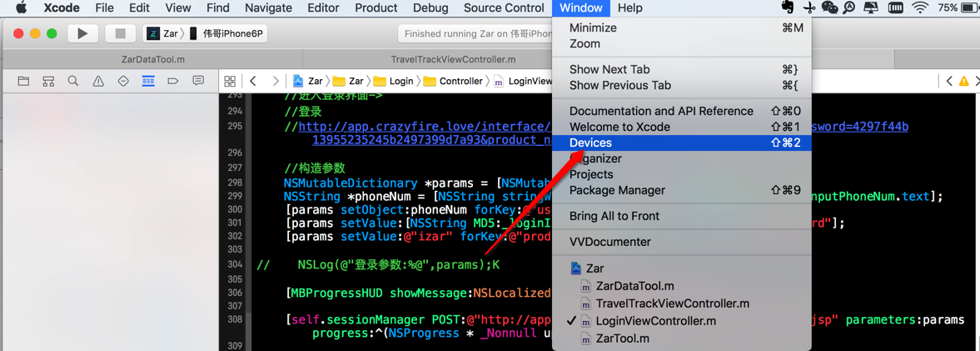Image resolution: width=980 pixels, height=351 pixels.
Task: Click the Evernote elephant menu bar icon
Action: click(788, 8)
